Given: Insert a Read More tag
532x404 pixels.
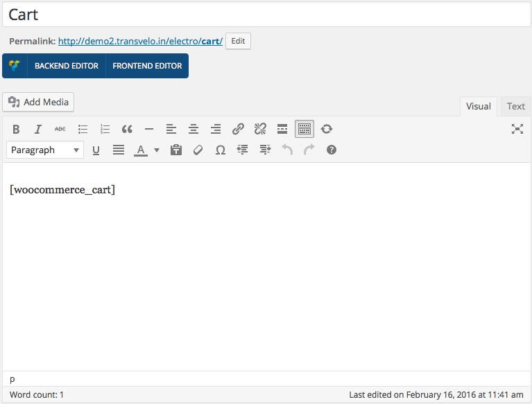Looking at the screenshot, I should click(x=282, y=129).
